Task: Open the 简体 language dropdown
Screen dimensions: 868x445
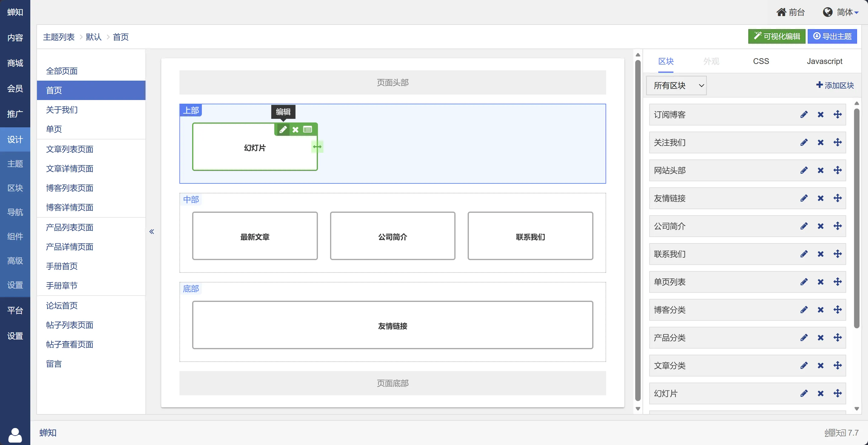Action: [841, 12]
